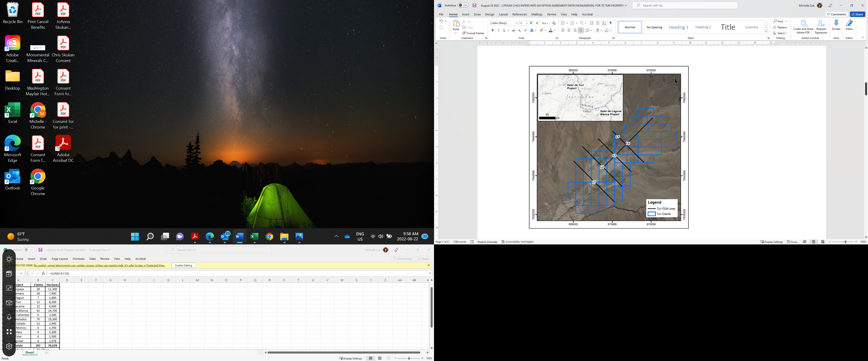868x361 pixels.
Task: Increase font size in Word
Action: pos(531,23)
